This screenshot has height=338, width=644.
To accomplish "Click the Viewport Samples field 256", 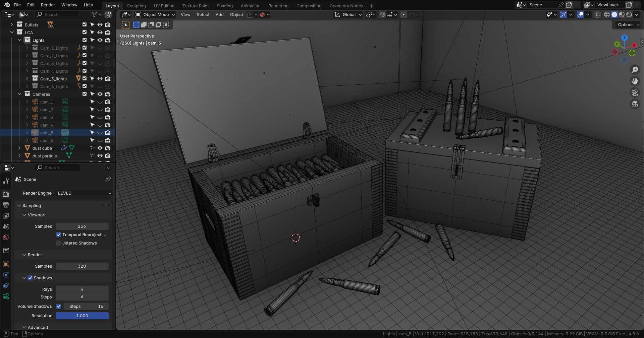I will pyautogui.click(x=82, y=226).
